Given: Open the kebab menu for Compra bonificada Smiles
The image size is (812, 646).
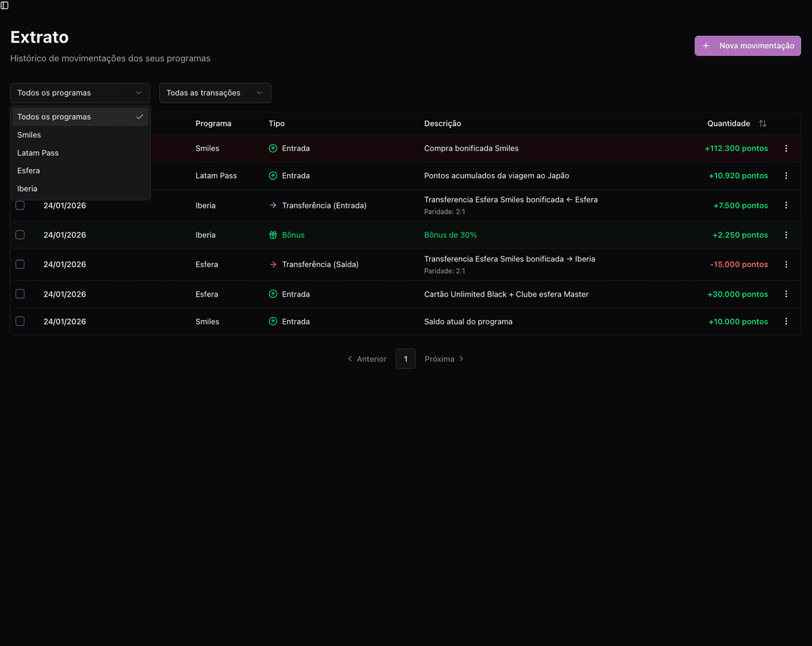Looking at the screenshot, I should [x=786, y=148].
